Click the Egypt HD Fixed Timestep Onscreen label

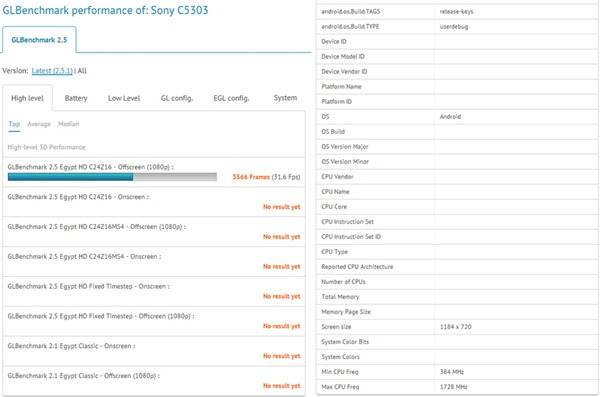88,286
